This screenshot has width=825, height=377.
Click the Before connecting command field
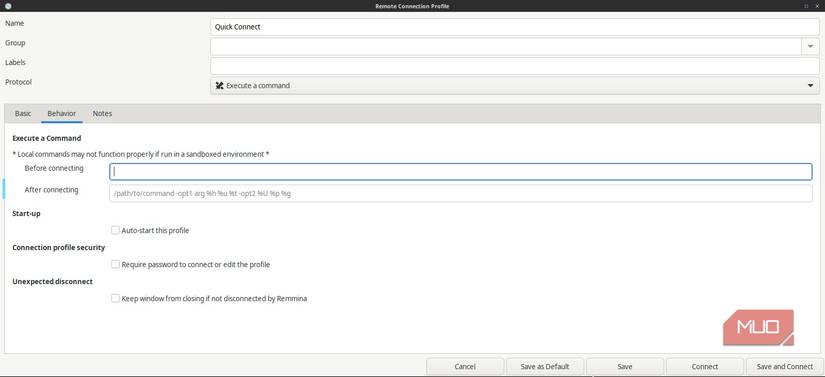click(x=460, y=171)
